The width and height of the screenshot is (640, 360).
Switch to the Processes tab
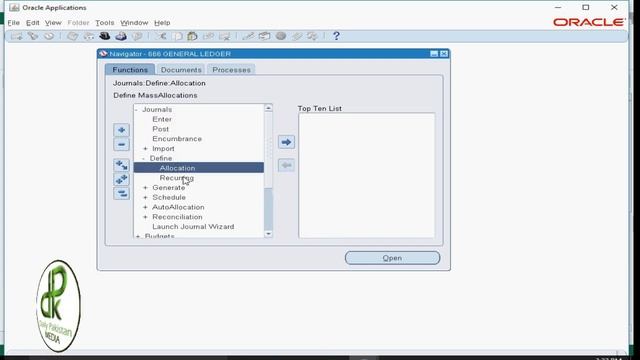(231, 70)
